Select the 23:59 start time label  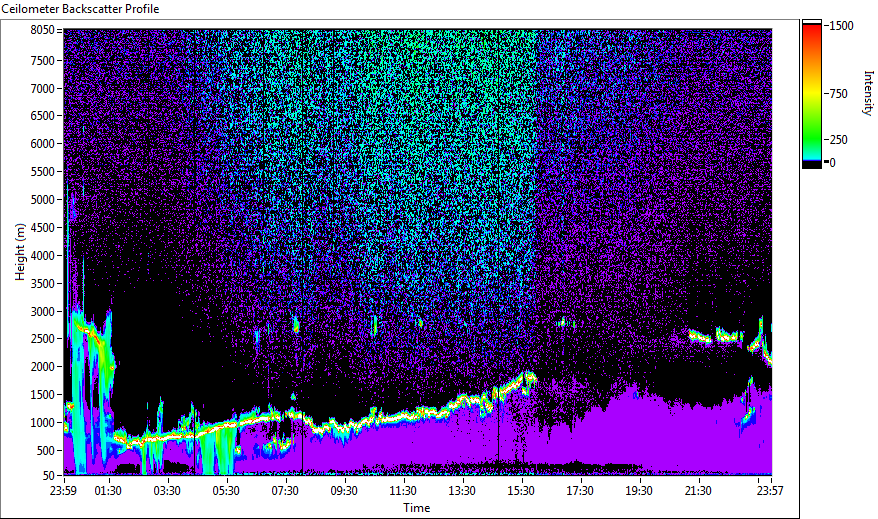[x=64, y=491]
